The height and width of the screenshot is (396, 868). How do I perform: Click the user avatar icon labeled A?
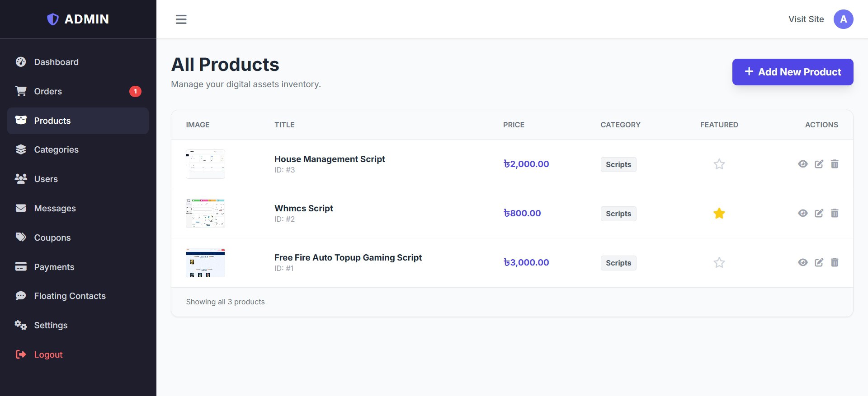[843, 19]
